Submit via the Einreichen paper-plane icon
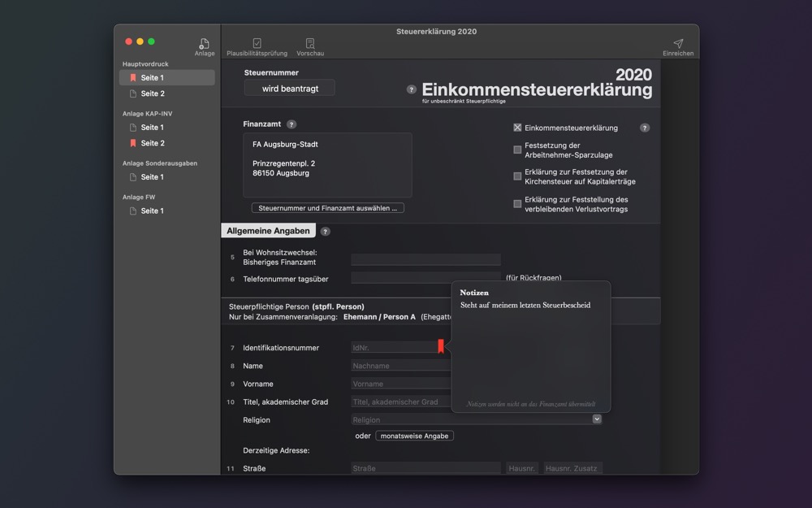Image resolution: width=812 pixels, height=508 pixels. click(x=678, y=43)
